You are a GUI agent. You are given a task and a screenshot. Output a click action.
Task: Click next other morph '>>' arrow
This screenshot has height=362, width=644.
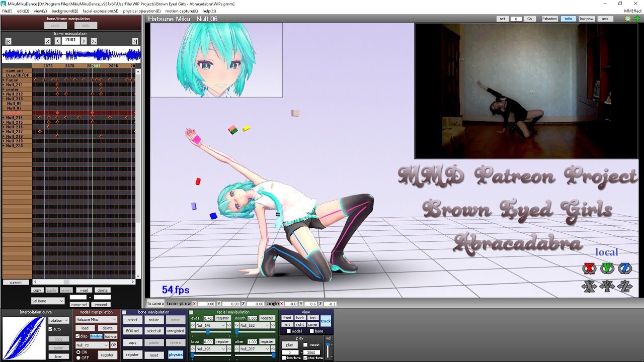coord(273,348)
